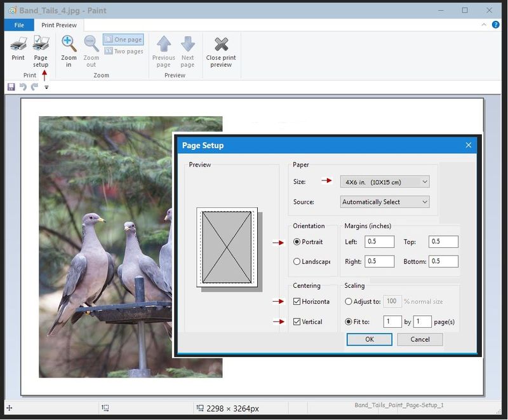The width and height of the screenshot is (508, 420).
Task: Toggle Vertical centering checkbox
Action: pos(297,322)
